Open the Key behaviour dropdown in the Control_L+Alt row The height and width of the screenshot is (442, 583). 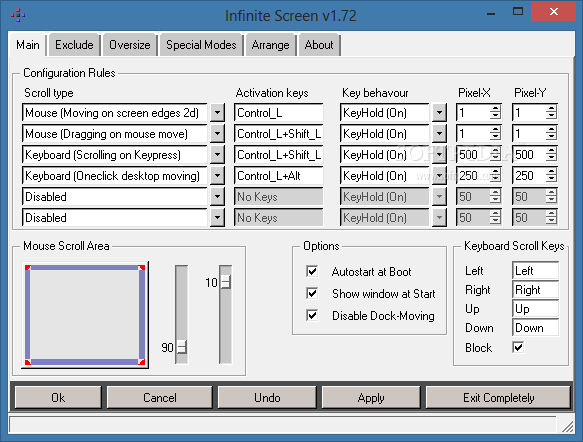pyautogui.click(x=439, y=175)
